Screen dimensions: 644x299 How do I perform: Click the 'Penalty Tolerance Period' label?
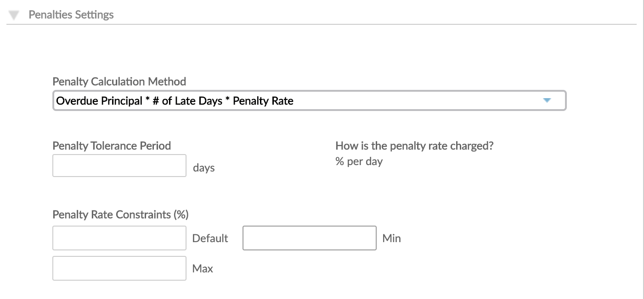[x=112, y=145]
